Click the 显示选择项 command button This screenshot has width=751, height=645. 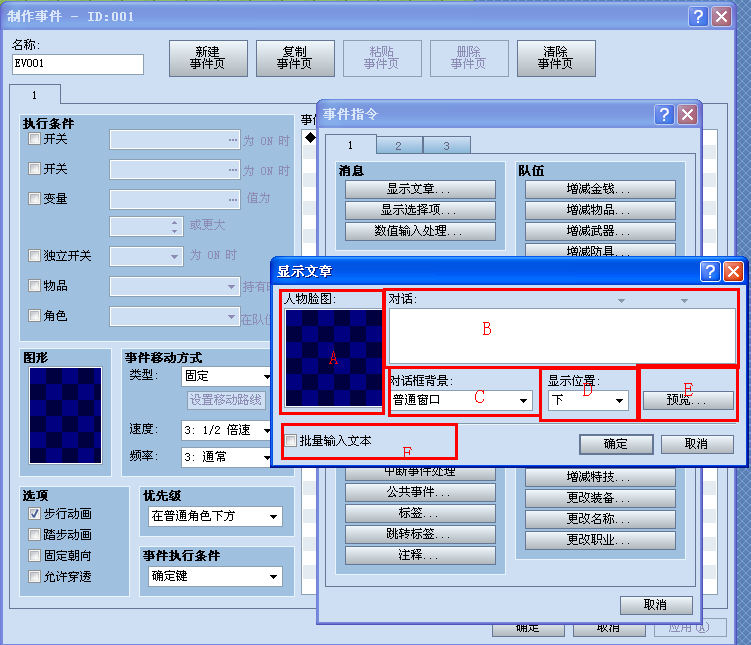tap(420, 210)
